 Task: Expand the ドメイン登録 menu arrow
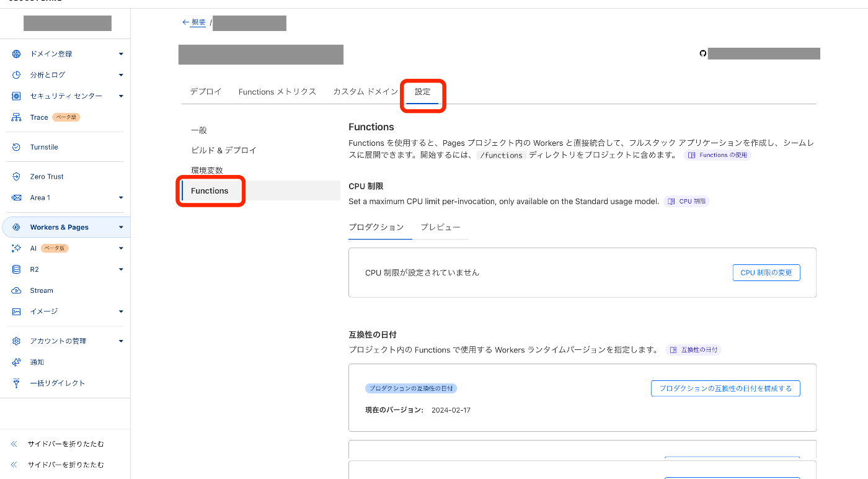[x=121, y=54]
